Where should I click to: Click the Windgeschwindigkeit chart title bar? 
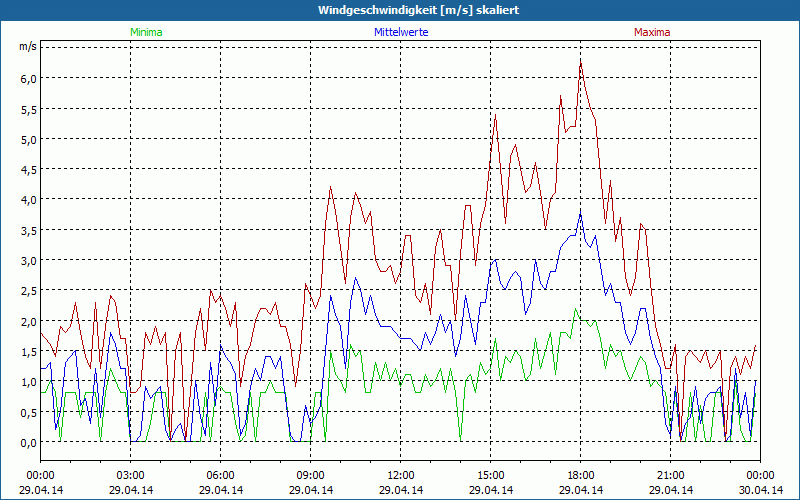[400, 10]
